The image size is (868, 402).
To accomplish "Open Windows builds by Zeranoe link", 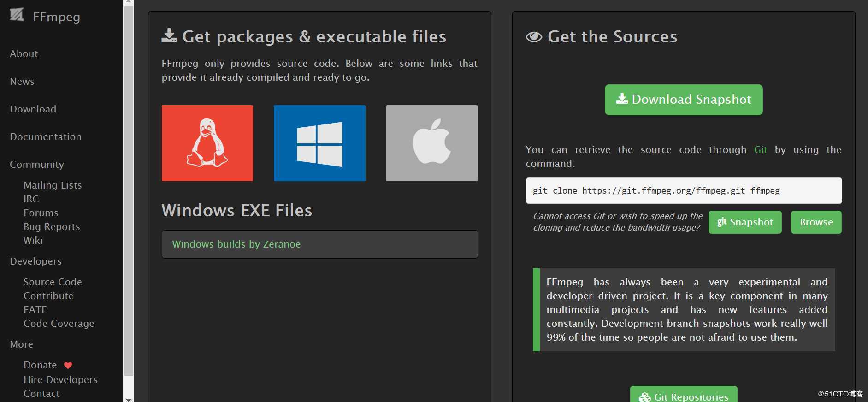I will pos(236,244).
